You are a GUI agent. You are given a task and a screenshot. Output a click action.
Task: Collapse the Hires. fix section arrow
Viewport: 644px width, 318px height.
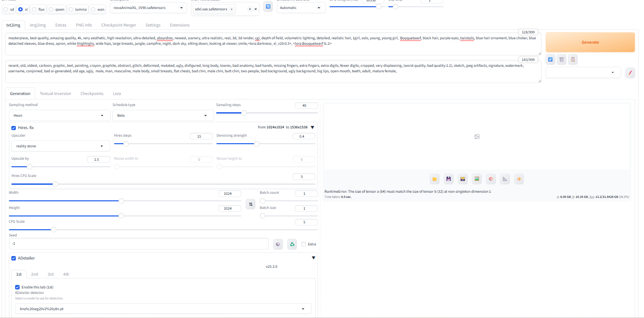312,127
